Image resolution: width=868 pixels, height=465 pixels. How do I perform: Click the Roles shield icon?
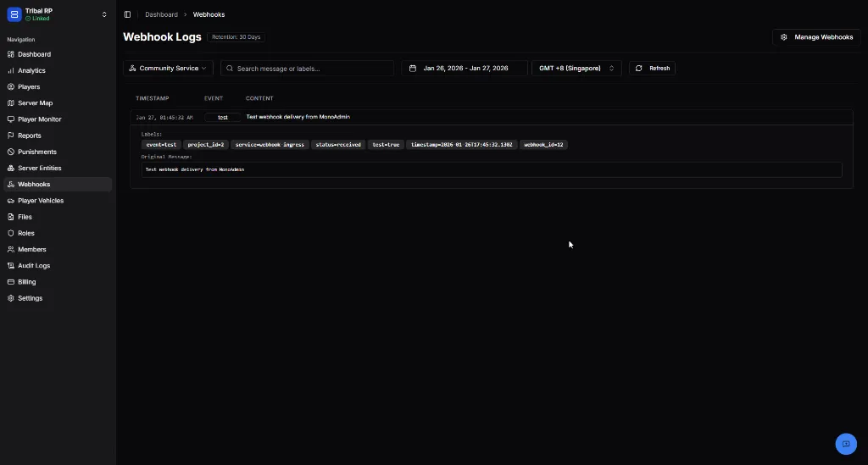point(10,233)
